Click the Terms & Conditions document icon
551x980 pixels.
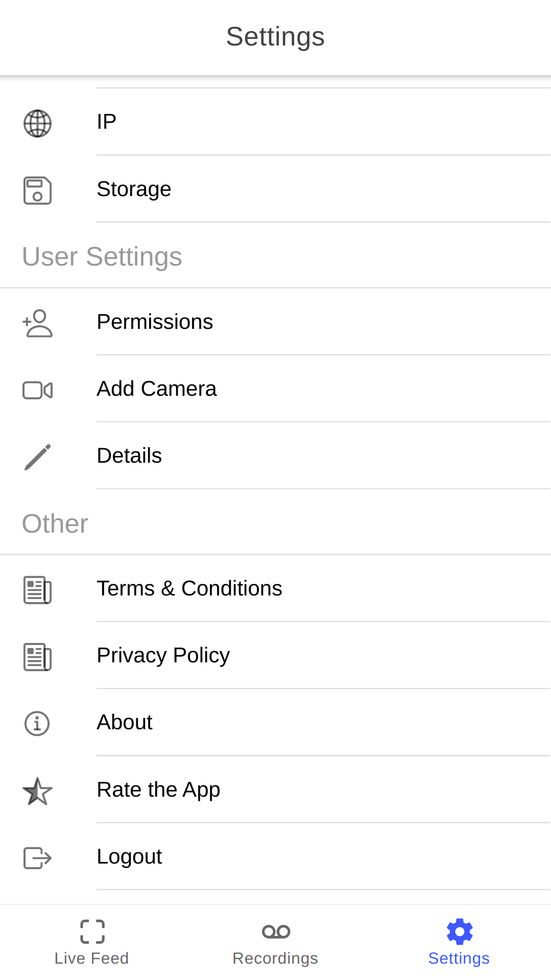[37, 590]
